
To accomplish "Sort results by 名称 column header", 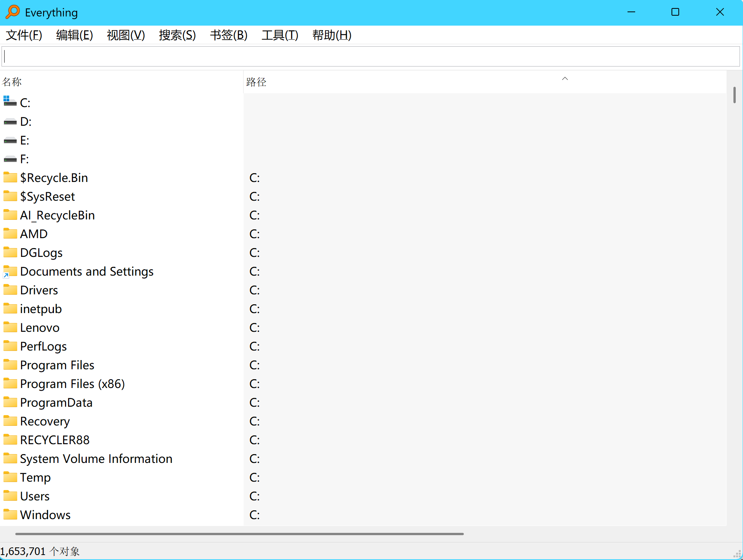I will click(x=12, y=82).
